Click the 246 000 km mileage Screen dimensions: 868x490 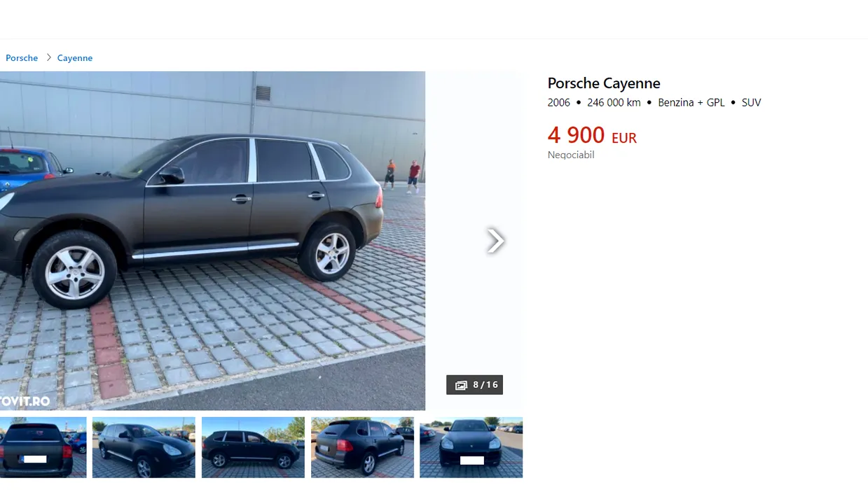pos(614,102)
